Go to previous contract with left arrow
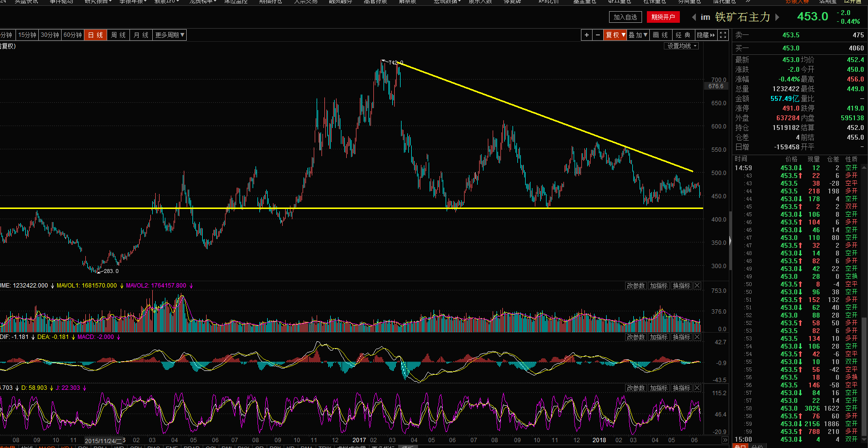Image resolution: width=868 pixels, height=448 pixels. [x=694, y=17]
